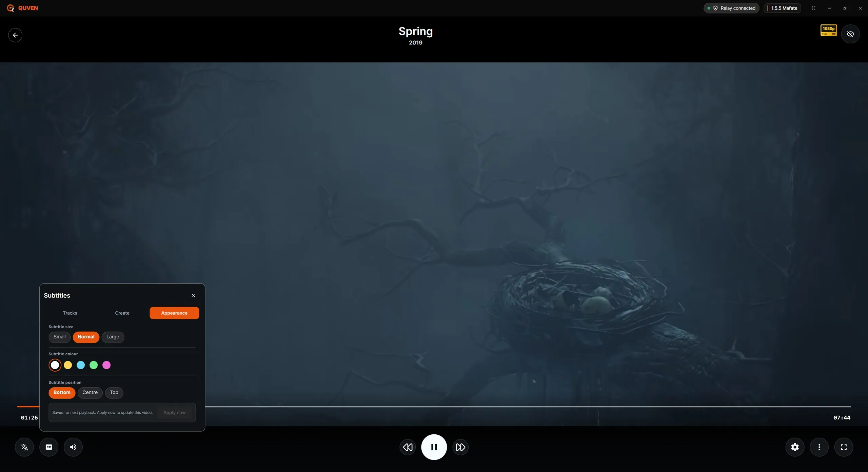Switch to the Create tab

tap(122, 313)
